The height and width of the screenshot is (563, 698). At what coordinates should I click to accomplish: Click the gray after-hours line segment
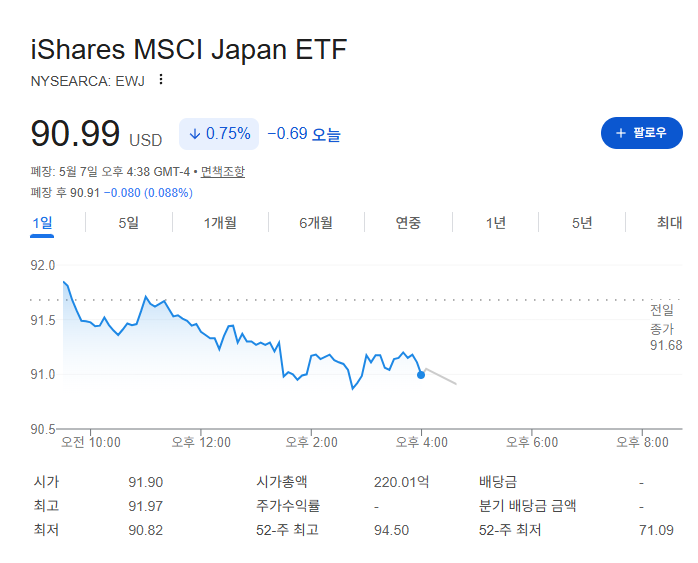pos(441,376)
